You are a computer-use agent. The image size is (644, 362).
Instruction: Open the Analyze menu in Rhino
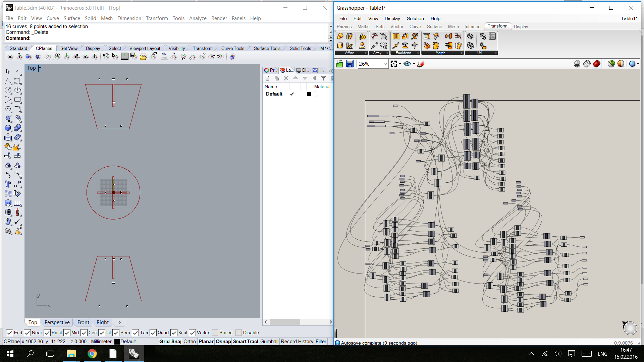(x=198, y=18)
